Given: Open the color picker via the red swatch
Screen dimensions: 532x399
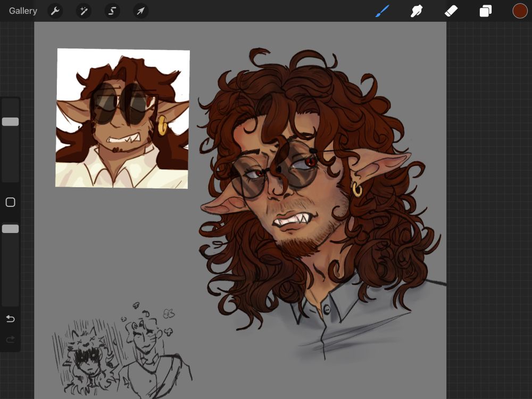Looking at the screenshot, I should 520,10.
